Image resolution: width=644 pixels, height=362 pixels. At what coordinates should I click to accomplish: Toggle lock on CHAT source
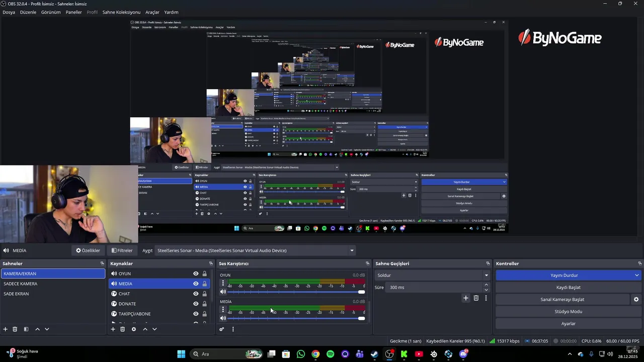point(204,294)
